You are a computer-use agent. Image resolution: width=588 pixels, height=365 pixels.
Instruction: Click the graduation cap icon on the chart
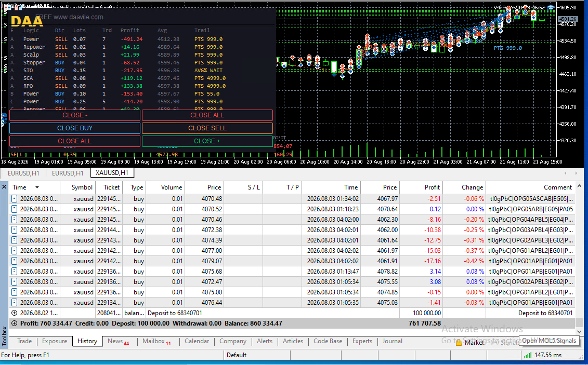click(x=551, y=7)
